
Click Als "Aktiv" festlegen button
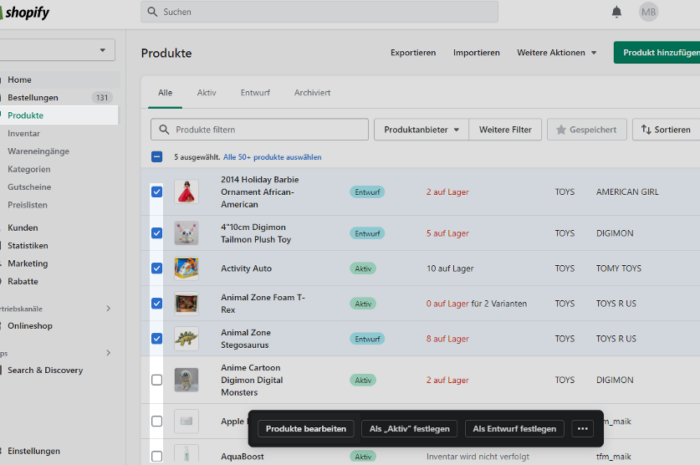(x=409, y=429)
